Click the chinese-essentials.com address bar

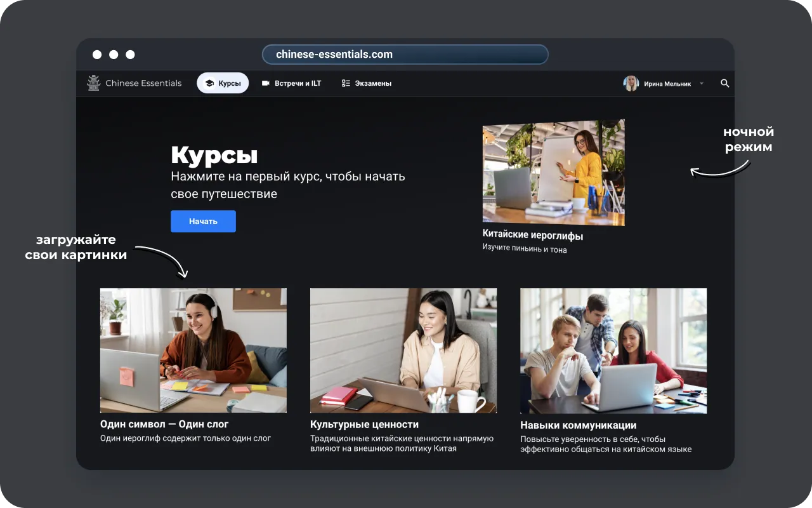[x=405, y=55]
